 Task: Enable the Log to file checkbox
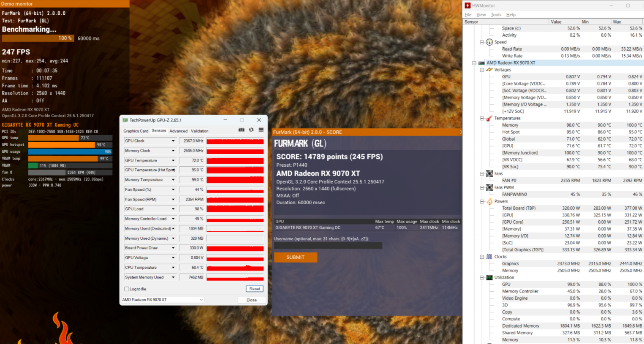pos(126,289)
